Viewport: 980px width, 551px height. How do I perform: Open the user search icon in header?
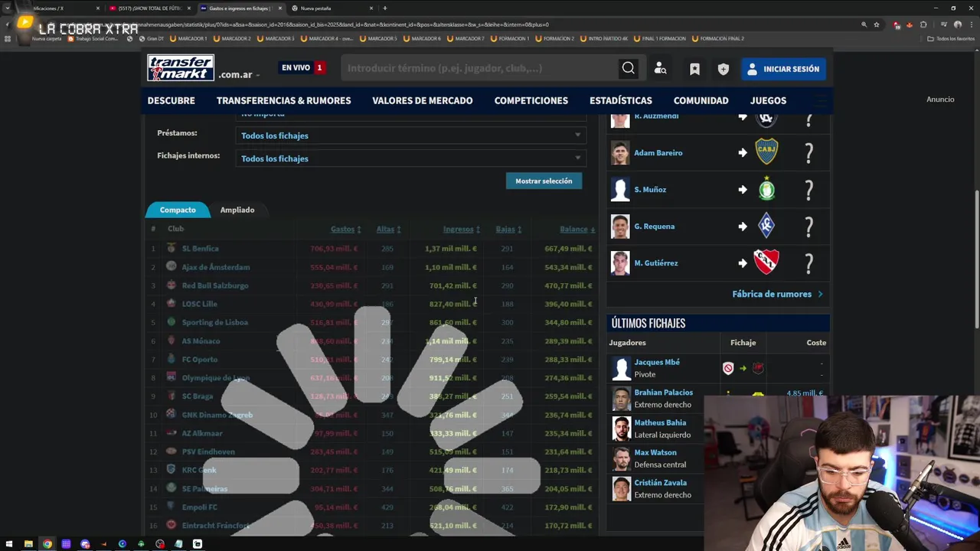(x=660, y=69)
